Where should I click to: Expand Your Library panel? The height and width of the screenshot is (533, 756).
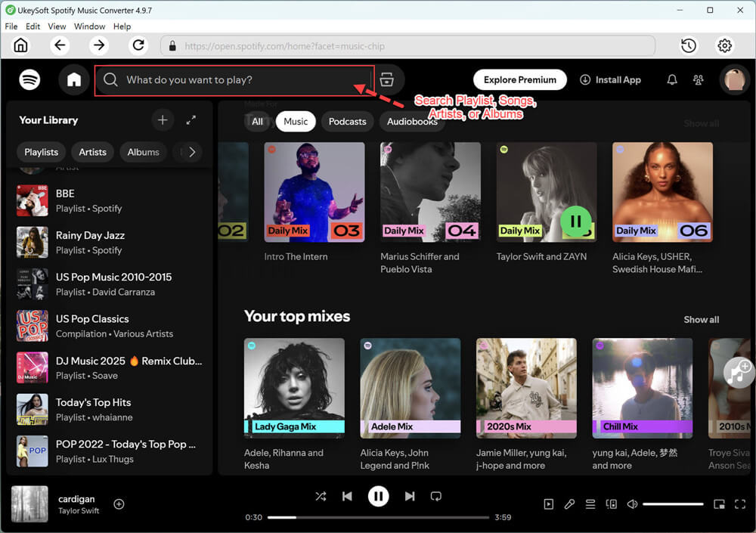191,120
